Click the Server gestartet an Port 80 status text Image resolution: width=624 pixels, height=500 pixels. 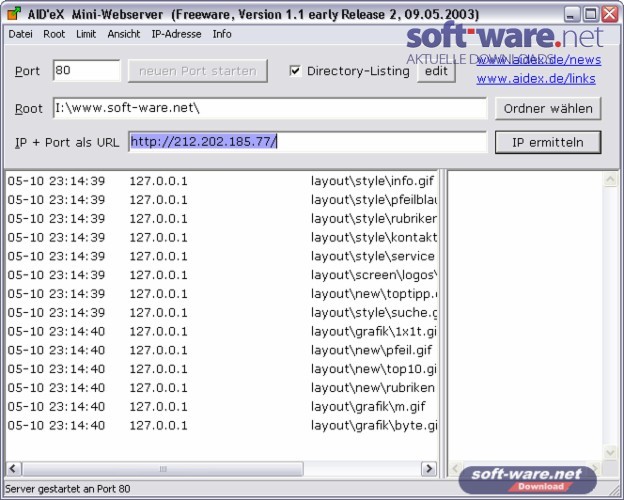[x=68, y=489]
